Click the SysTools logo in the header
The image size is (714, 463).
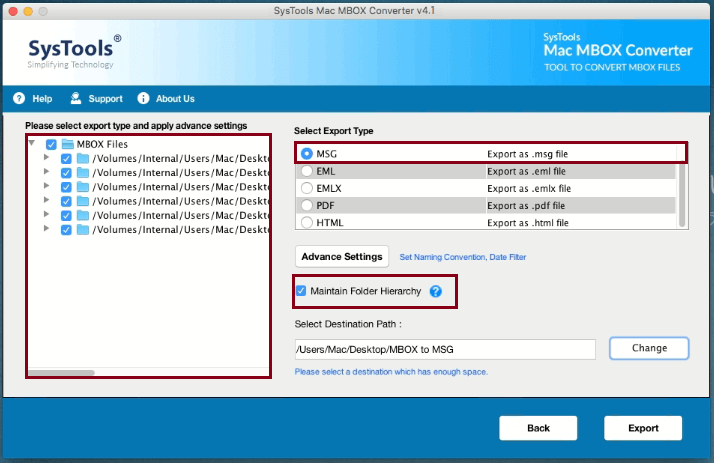pyautogui.click(x=74, y=51)
